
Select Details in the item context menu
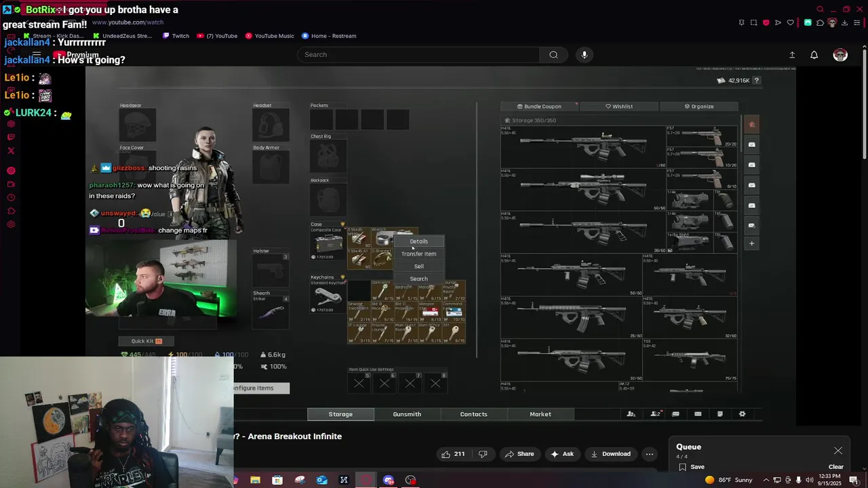(x=418, y=241)
